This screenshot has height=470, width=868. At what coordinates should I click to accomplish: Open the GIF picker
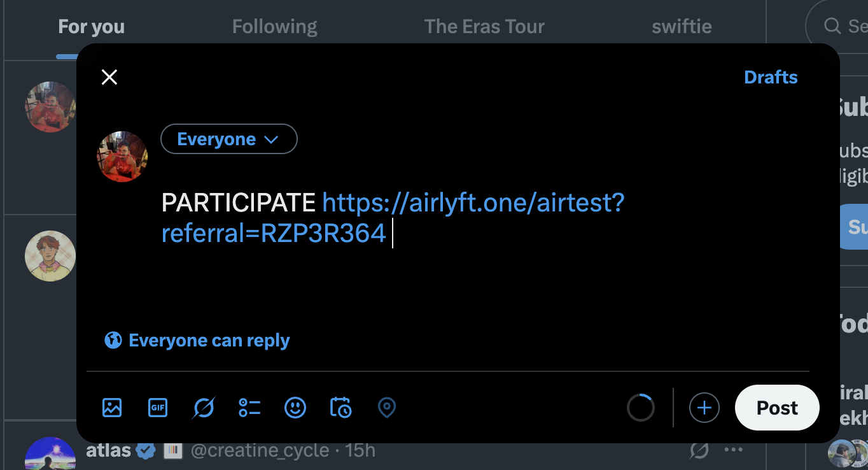pyautogui.click(x=157, y=408)
